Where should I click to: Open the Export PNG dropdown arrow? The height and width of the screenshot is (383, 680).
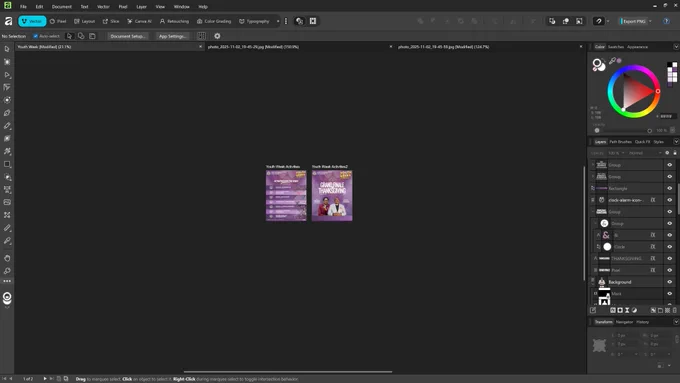point(651,21)
